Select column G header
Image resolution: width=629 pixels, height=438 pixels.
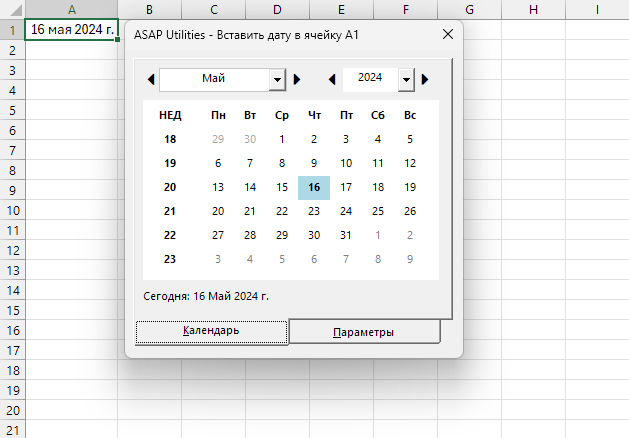click(469, 9)
